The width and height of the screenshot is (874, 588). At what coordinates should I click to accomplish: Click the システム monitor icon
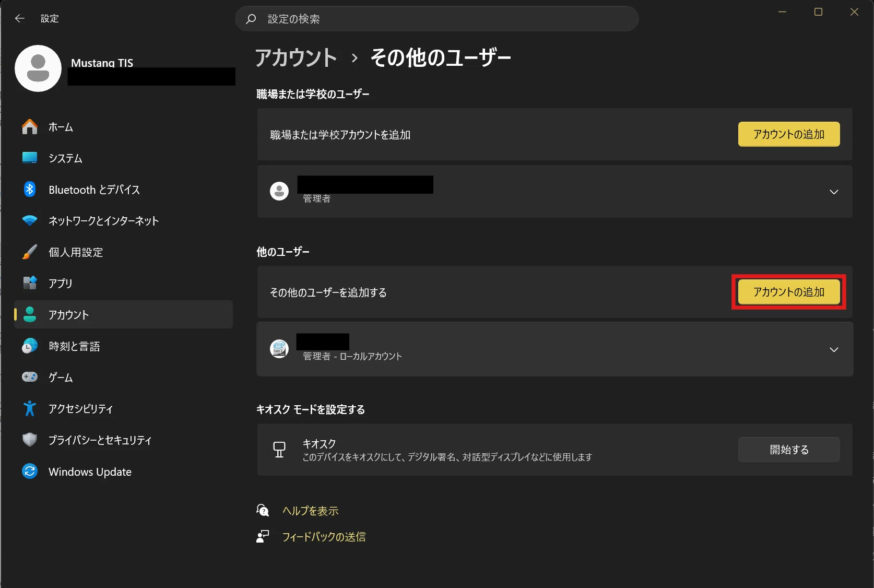30,158
